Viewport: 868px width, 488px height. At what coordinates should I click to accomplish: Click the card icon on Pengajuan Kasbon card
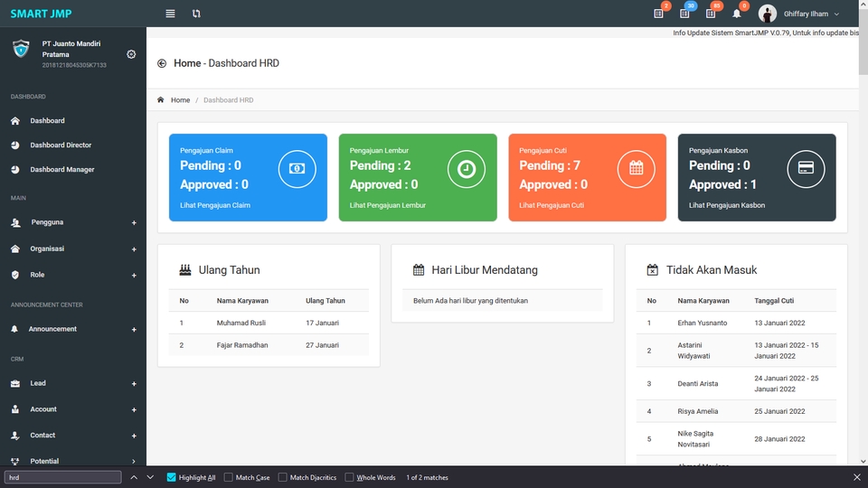(806, 169)
